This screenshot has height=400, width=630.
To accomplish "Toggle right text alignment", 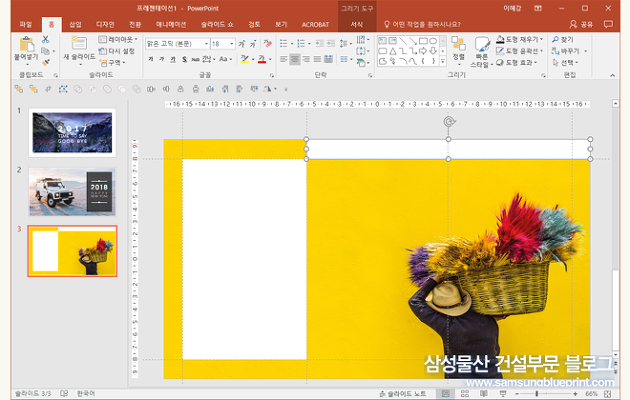I will click(x=306, y=59).
